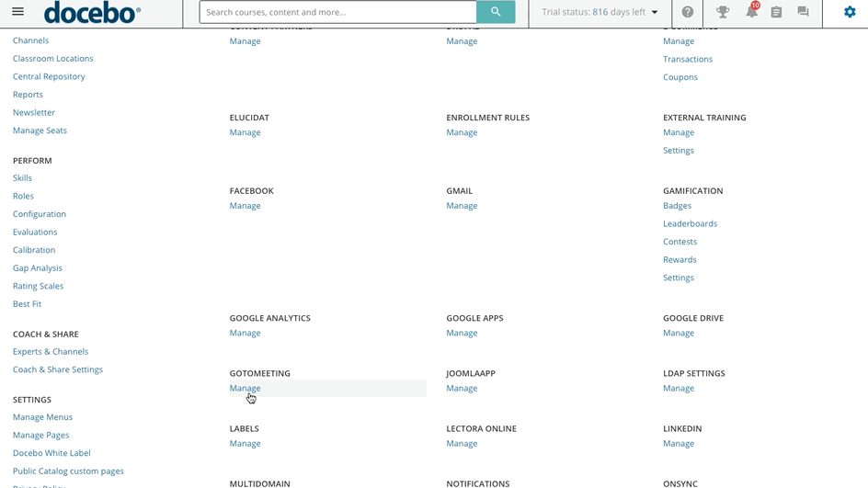868x488 pixels.
Task: Open Coupons link
Action: pyautogui.click(x=680, y=77)
